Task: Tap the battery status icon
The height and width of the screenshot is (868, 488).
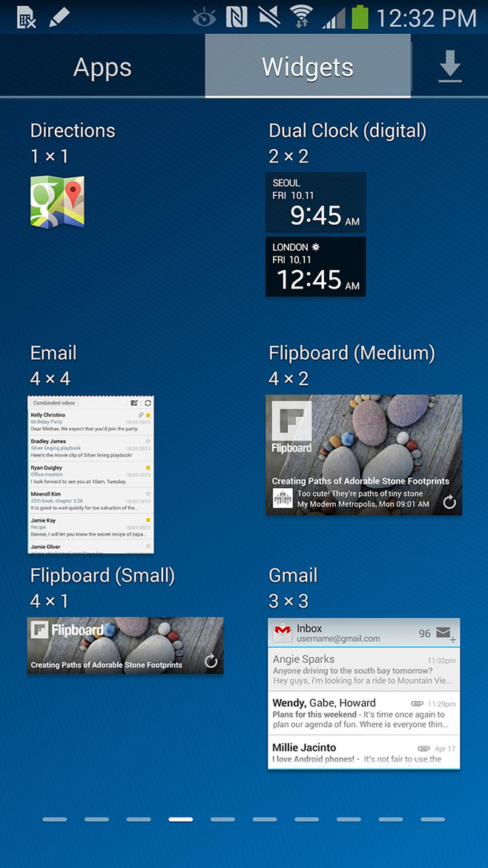Action: coord(360,17)
